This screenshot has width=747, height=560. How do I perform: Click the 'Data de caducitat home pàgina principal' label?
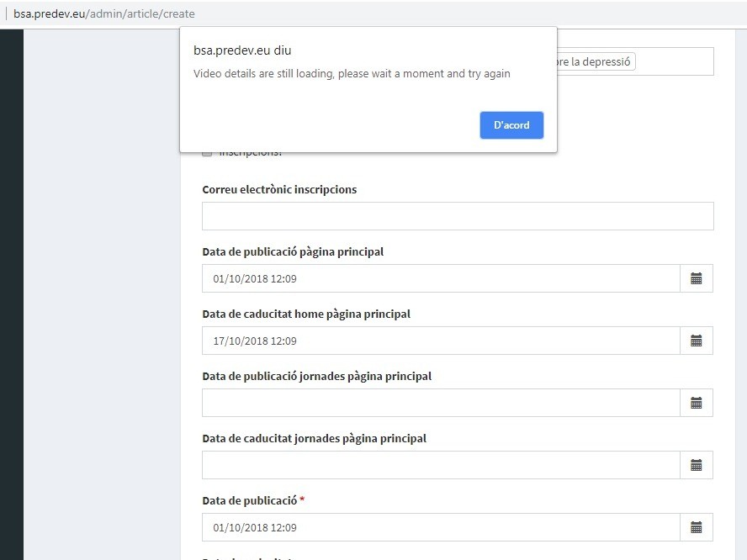tap(306, 314)
